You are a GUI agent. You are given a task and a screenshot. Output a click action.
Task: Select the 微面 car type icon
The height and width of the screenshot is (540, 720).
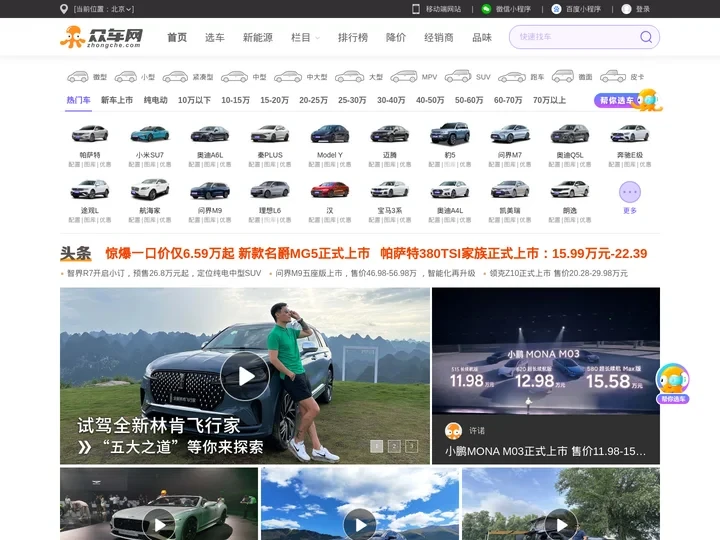click(x=563, y=76)
